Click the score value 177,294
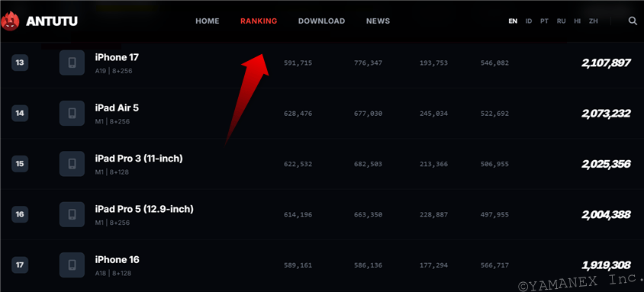 [433, 265]
